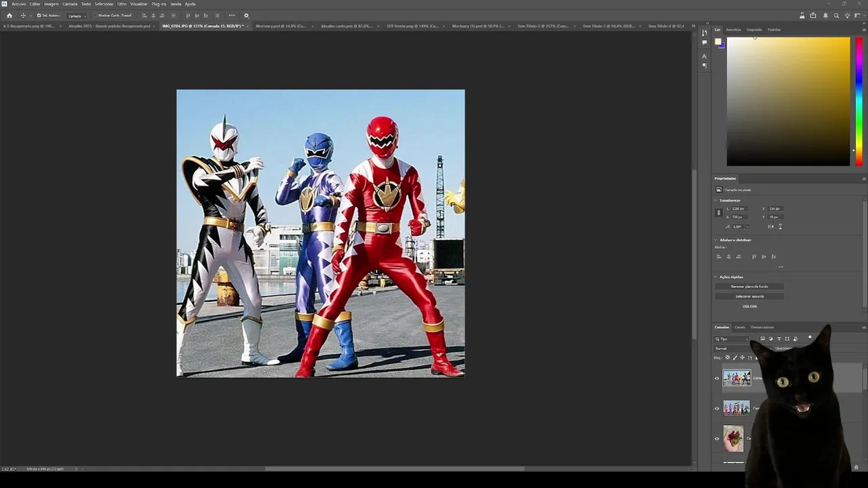Viewport: 868px width, 488px height.
Task: Align right edges in Alinhar section
Action: pyautogui.click(x=738, y=256)
